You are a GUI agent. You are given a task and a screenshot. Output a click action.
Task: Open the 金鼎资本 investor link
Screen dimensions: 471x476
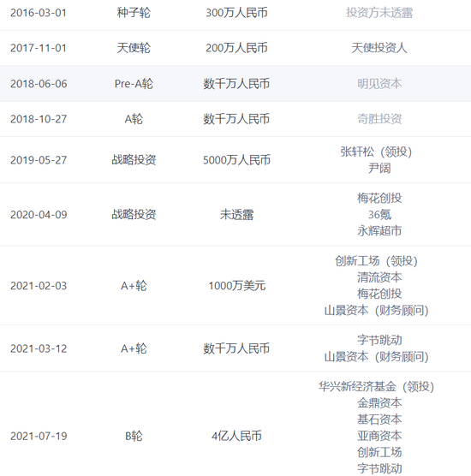[x=379, y=403]
